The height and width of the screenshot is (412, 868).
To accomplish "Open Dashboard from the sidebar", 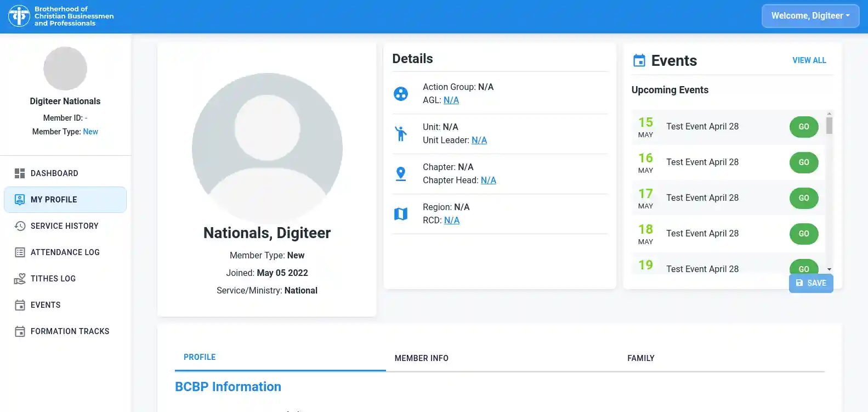I will click(65, 173).
